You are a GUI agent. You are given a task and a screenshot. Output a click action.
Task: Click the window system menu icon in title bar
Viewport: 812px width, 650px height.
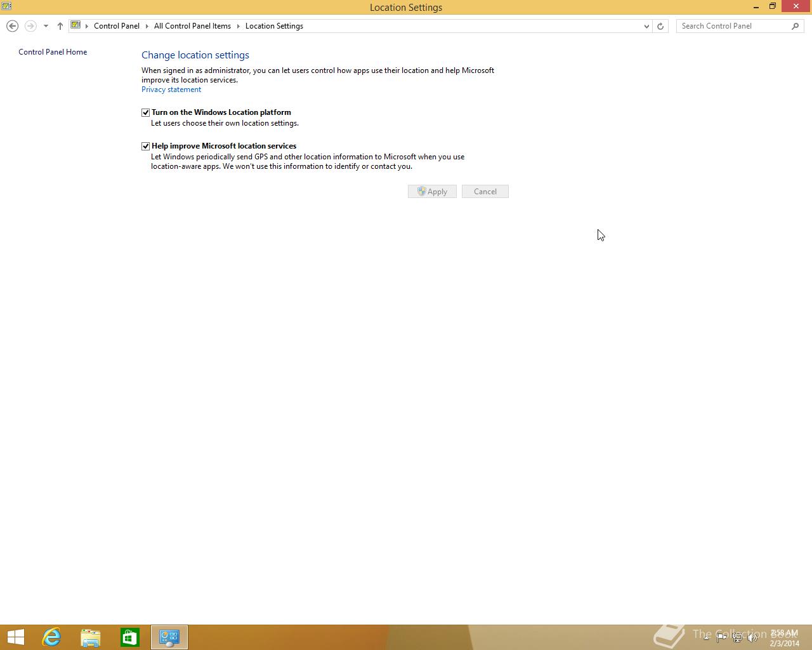pos(6,6)
